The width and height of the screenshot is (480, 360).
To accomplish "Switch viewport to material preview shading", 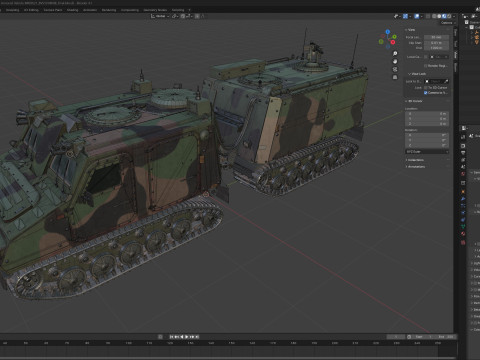I will tap(444, 16).
